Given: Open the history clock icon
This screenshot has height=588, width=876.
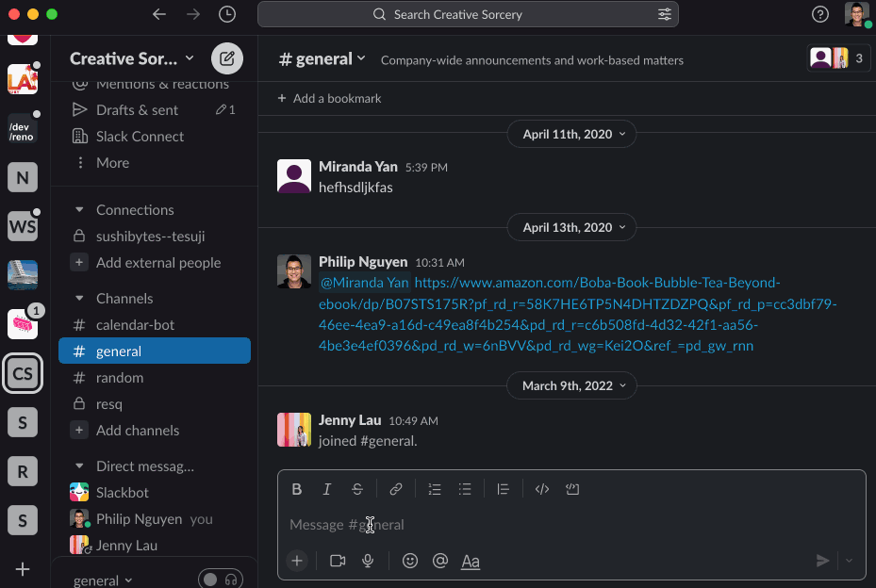Looking at the screenshot, I should [x=227, y=14].
